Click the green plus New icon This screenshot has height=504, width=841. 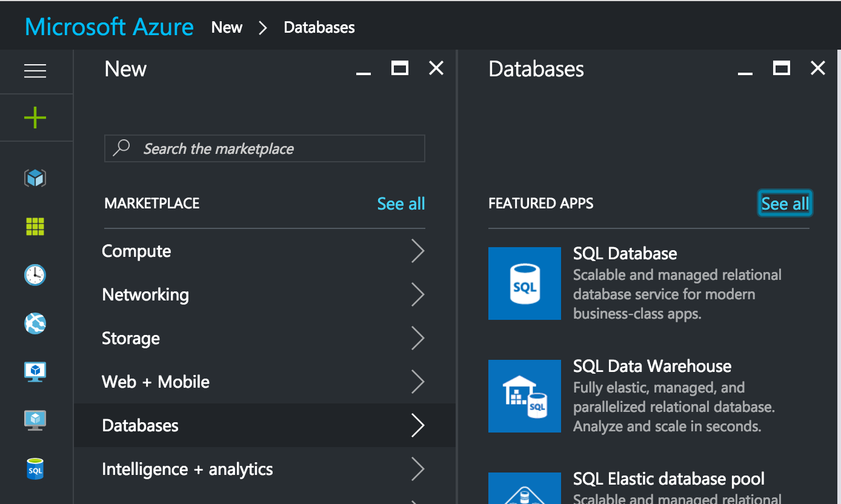tap(35, 118)
